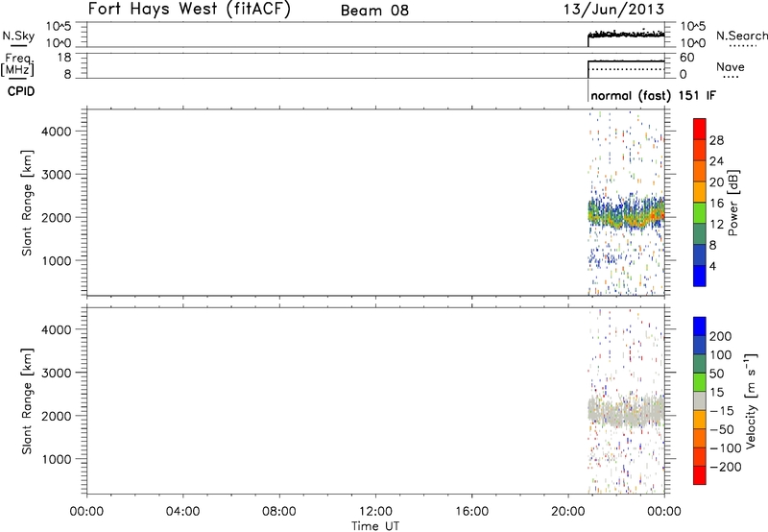Screen dimensions: 768x532
Task: Pick the green 15–50 m/s velocity swatch
Action: [x=700, y=382]
